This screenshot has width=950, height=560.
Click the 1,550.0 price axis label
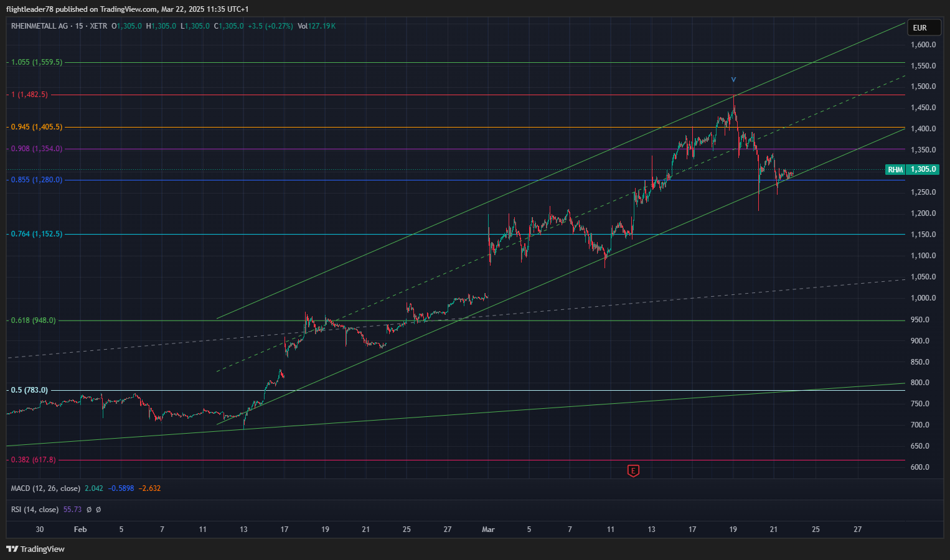point(923,66)
